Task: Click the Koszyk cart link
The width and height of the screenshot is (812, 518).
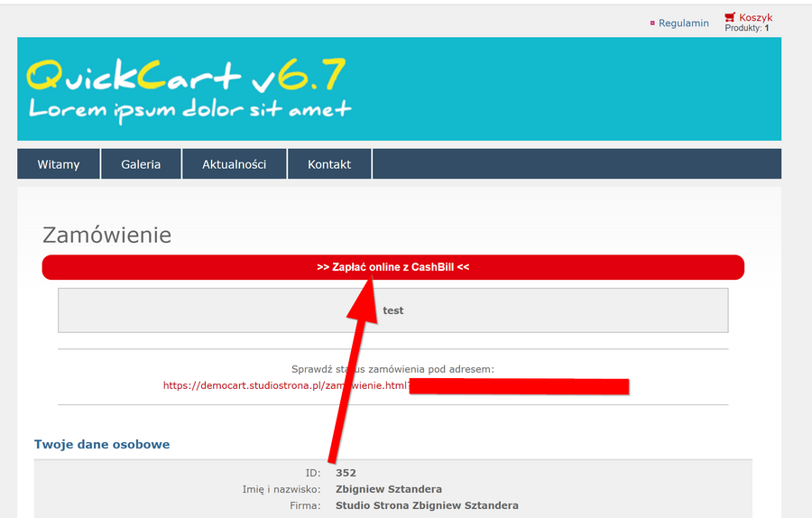Action: [x=755, y=18]
